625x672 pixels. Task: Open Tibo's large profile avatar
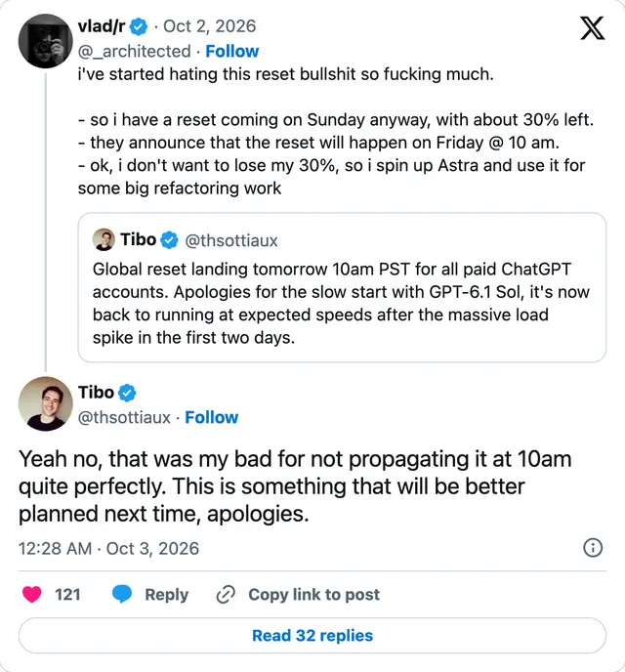coord(45,403)
